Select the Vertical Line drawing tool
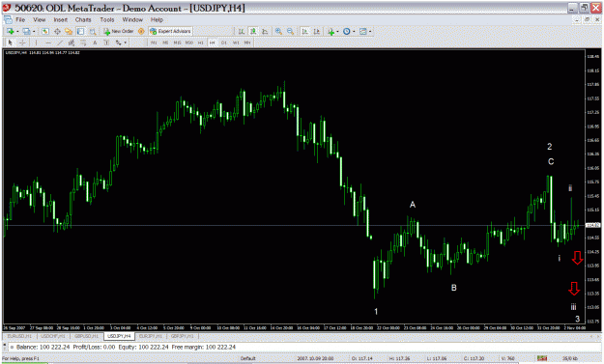The image size is (604, 364). pyautogui.click(x=36, y=42)
